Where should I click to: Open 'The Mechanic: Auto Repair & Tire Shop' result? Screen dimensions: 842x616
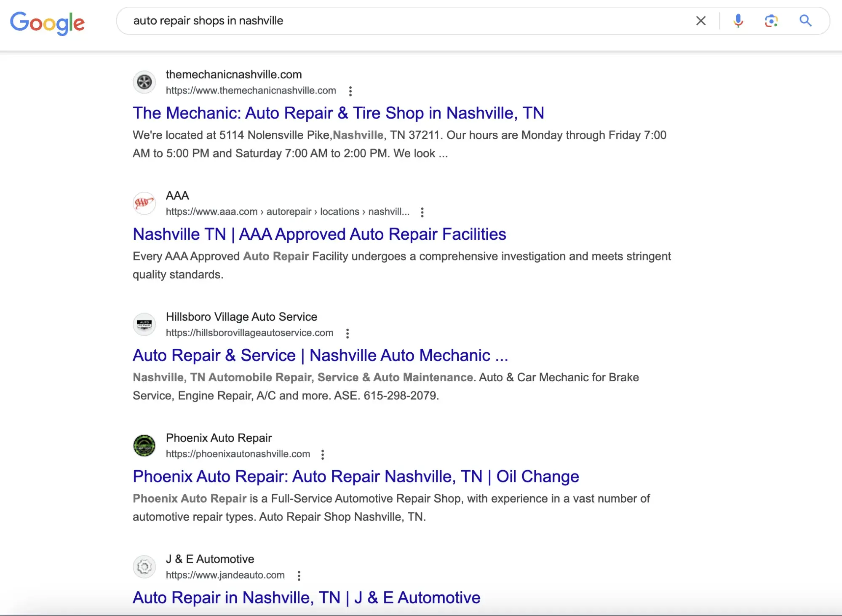pos(338,113)
